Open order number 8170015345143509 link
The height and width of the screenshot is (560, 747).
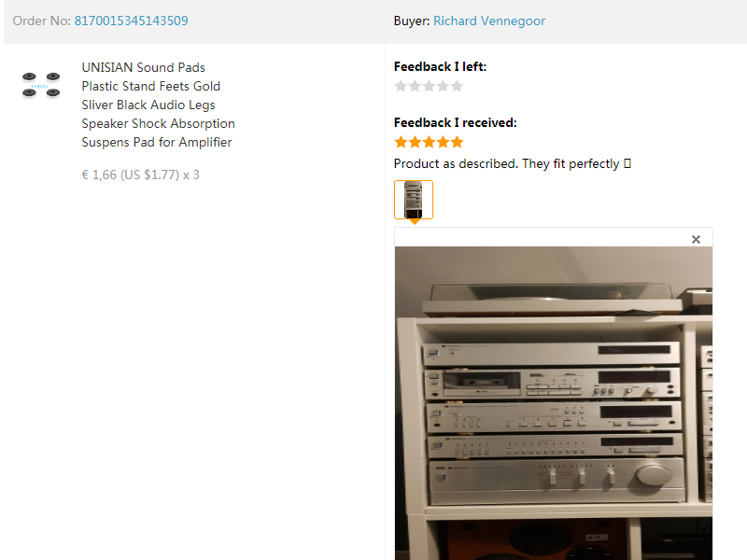pos(131,21)
